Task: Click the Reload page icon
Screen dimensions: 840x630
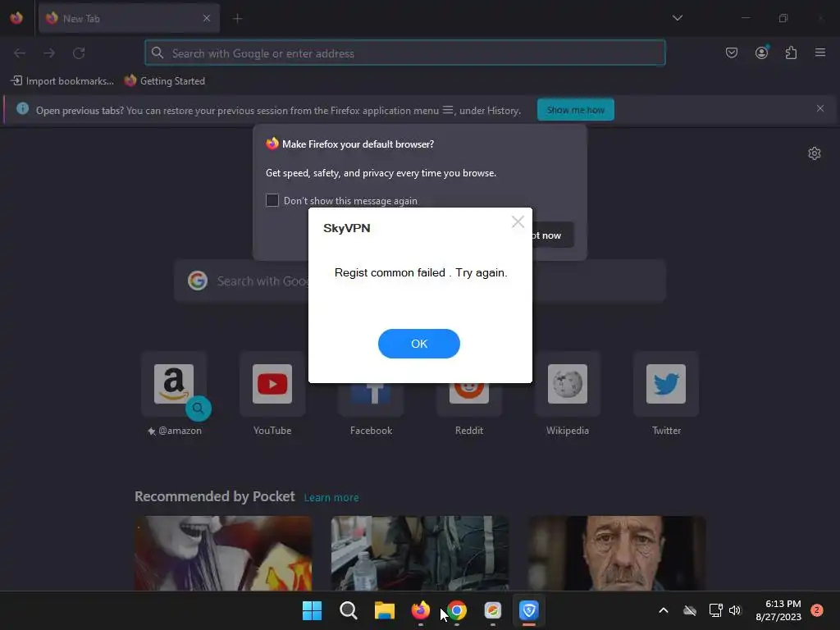Action: pyautogui.click(x=79, y=53)
